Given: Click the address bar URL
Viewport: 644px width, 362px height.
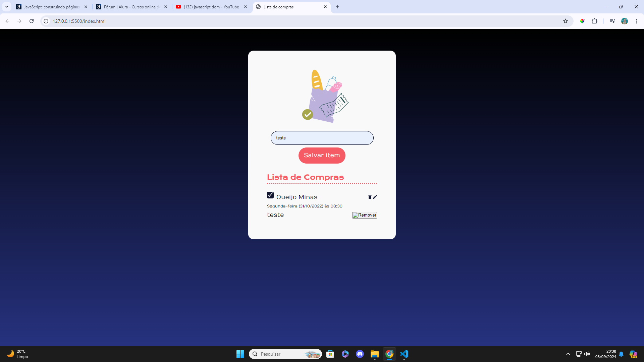Looking at the screenshot, I should 79,21.
